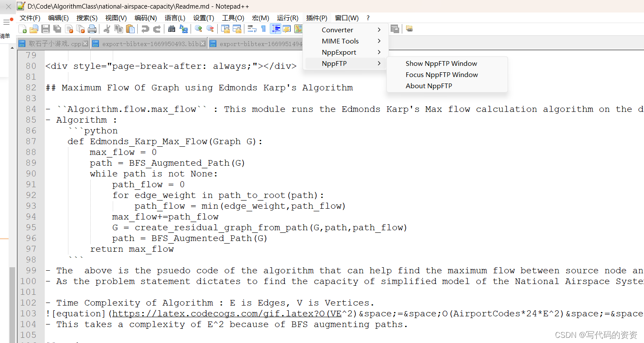Open the 编辑(E) menu
Image resolution: width=644 pixels, height=343 pixels.
[x=59, y=18]
